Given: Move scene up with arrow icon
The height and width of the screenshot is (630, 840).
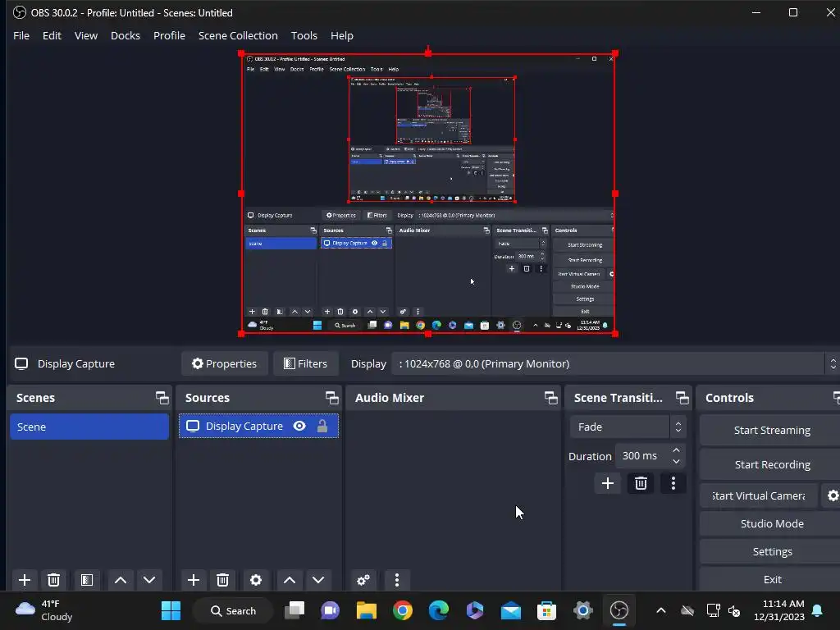Looking at the screenshot, I should point(121,580).
